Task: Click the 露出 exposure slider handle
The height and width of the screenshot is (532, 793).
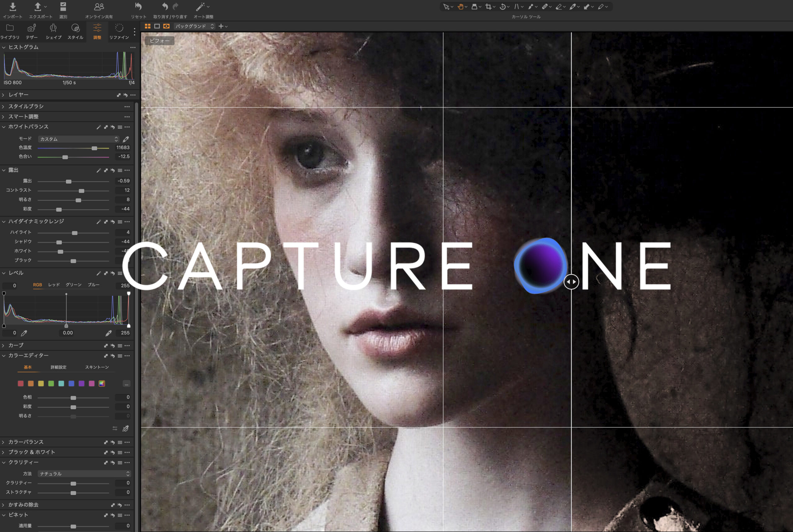Action: 68,182
